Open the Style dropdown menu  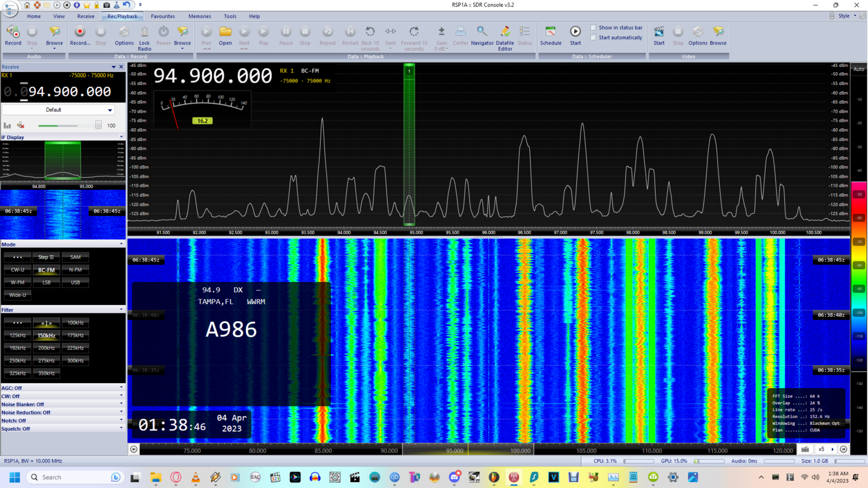pyautogui.click(x=846, y=16)
